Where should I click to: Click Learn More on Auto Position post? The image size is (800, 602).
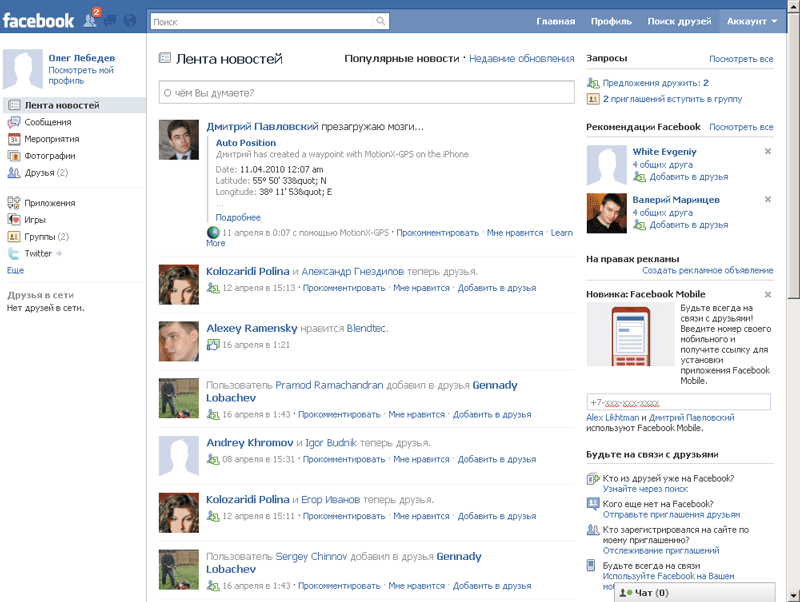[x=561, y=233]
